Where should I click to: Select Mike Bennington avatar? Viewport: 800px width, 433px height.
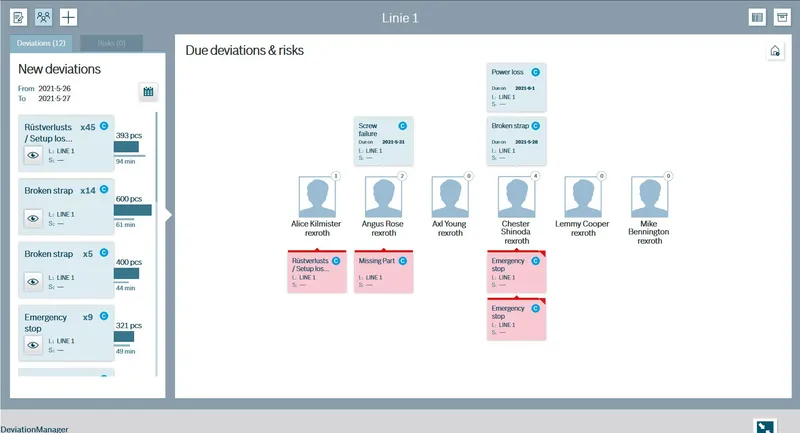point(649,197)
